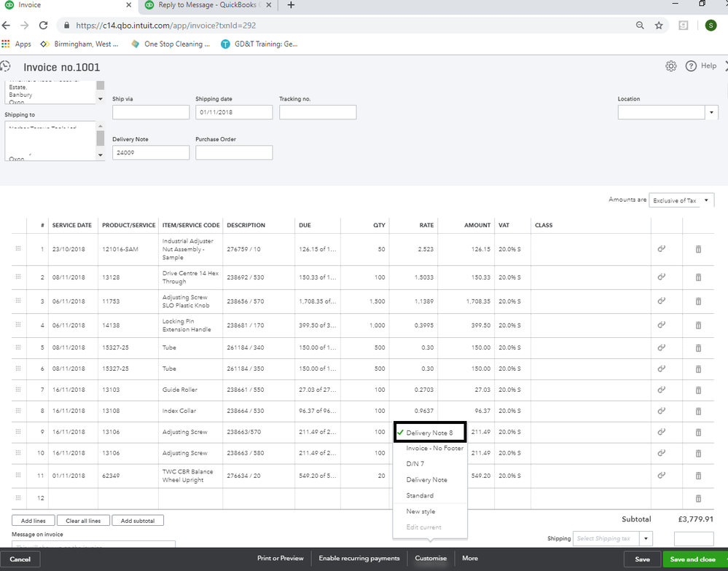Click Add subtotal button
Viewport: 728px width, 571px height.
pyautogui.click(x=138, y=521)
